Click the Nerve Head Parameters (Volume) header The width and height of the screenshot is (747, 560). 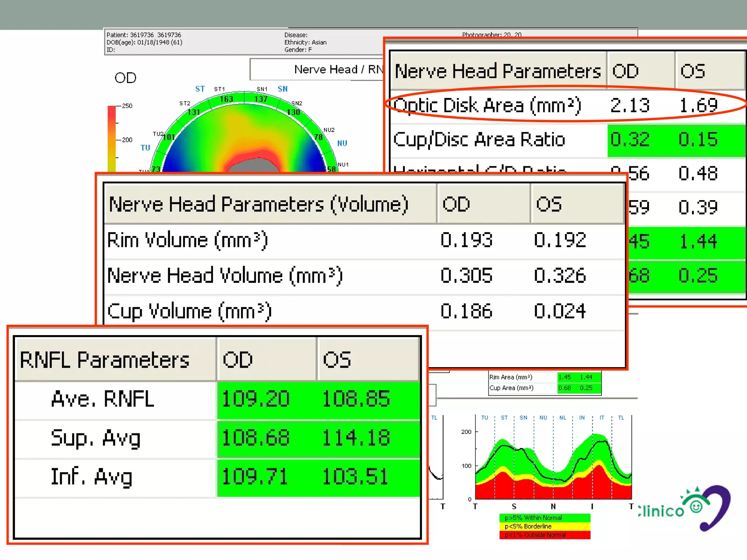(x=258, y=204)
